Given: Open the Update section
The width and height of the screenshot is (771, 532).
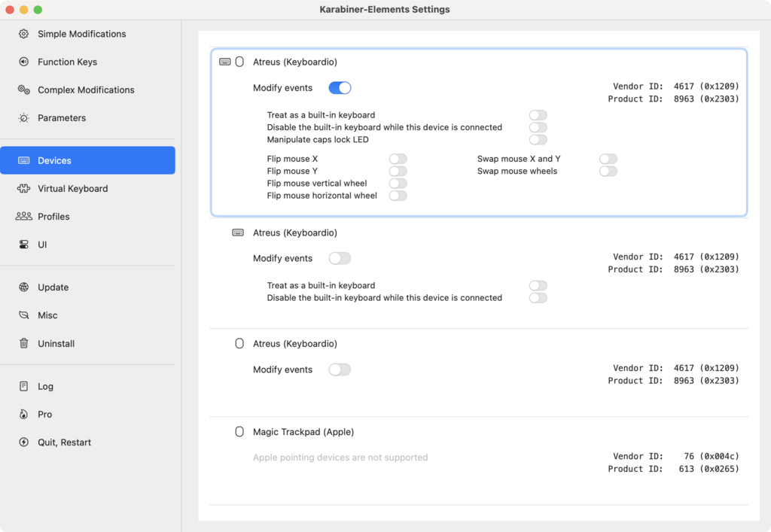Looking at the screenshot, I should pyautogui.click(x=87, y=287).
